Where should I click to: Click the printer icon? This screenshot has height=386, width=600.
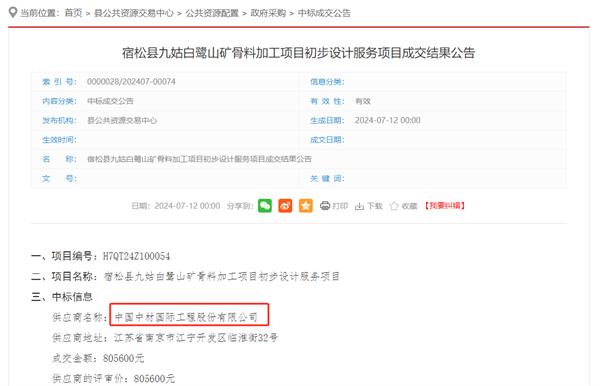325,206
